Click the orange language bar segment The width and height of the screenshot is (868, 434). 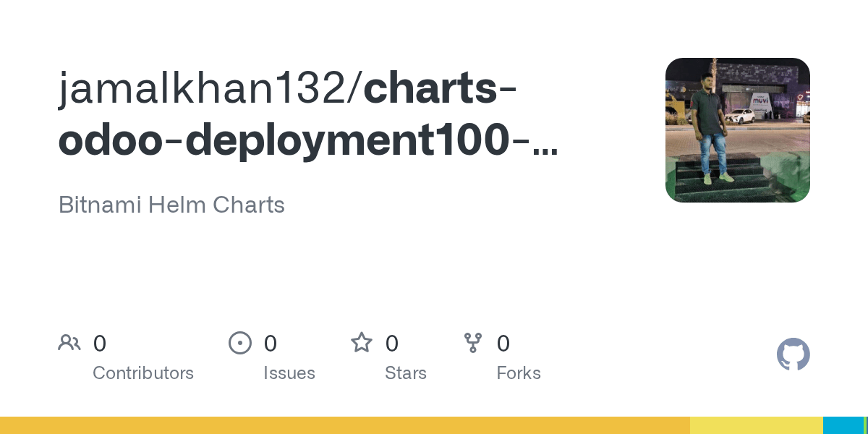click(x=344, y=425)
